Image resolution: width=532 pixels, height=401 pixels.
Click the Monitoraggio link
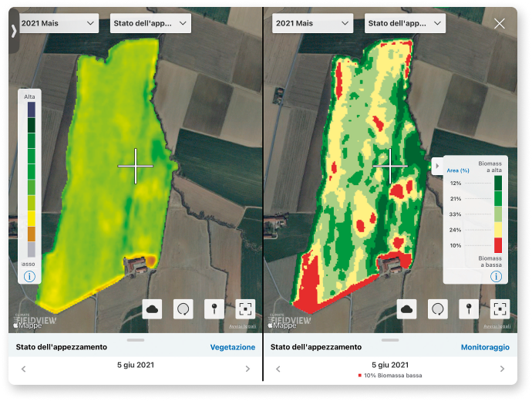[x=484, y=347]
